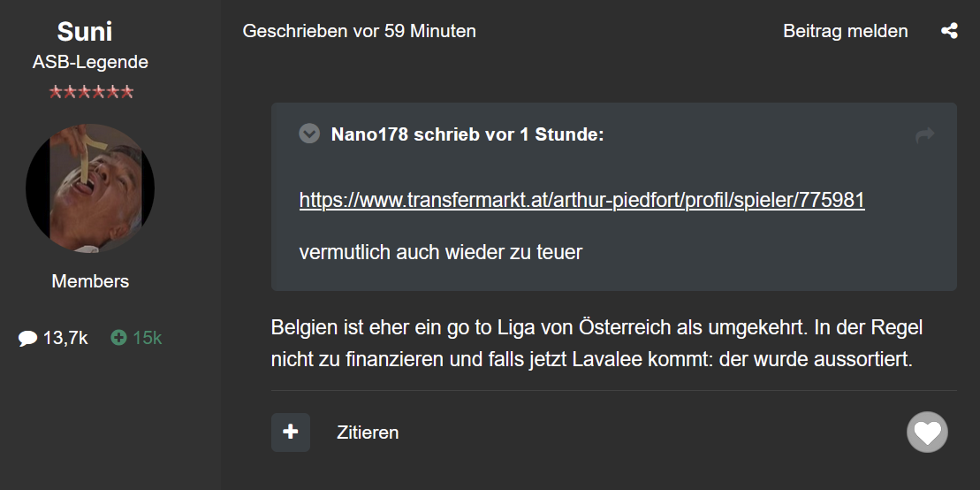
Task: Click the quoted text 'vermutlich auch wieder zu teuer'
Action: coord(440,251)
